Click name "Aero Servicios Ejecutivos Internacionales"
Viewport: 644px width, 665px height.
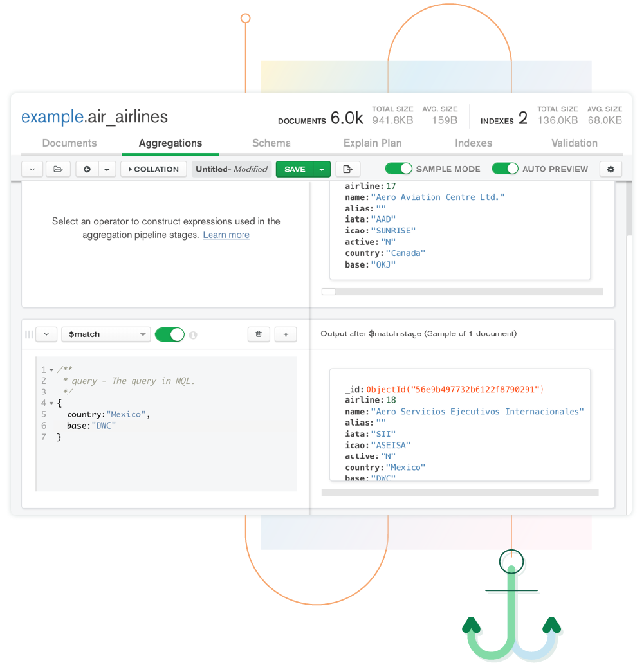477,412
